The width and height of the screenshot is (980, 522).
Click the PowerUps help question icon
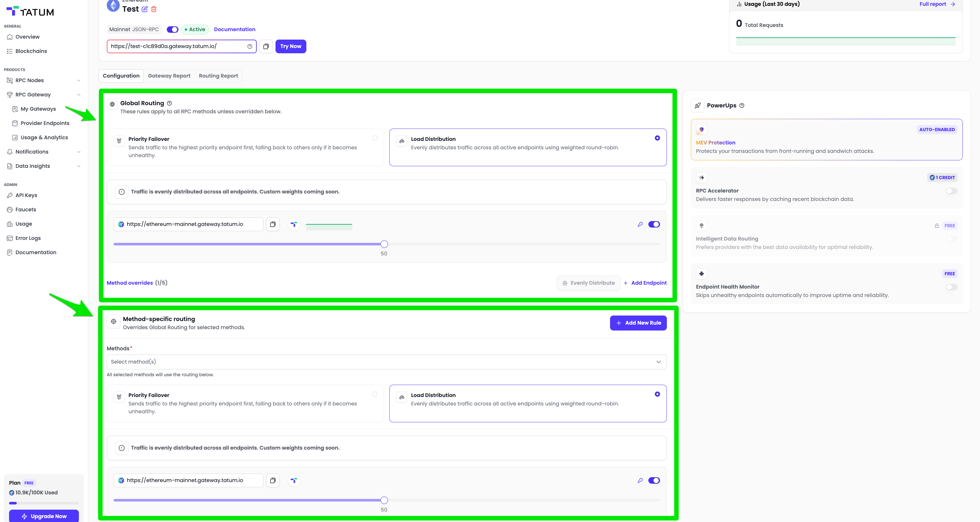pyautogui.click(x=741, y=106)
